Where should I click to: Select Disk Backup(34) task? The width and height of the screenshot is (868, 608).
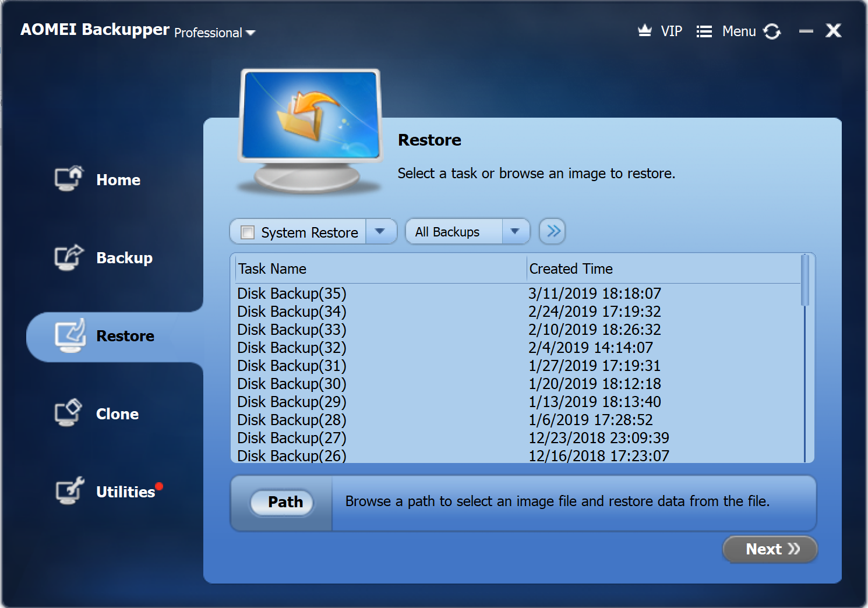pos(292,312)
